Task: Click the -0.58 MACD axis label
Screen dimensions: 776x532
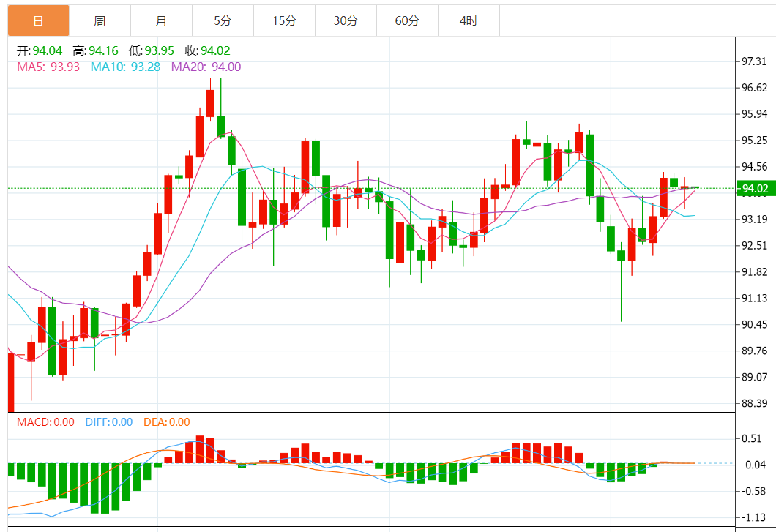Action: click(753, 491)
